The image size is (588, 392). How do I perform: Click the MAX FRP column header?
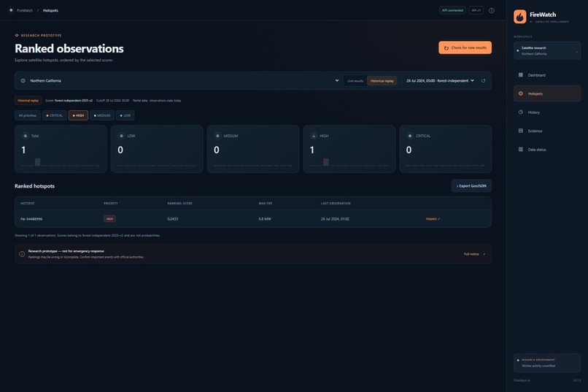[265, 204]
